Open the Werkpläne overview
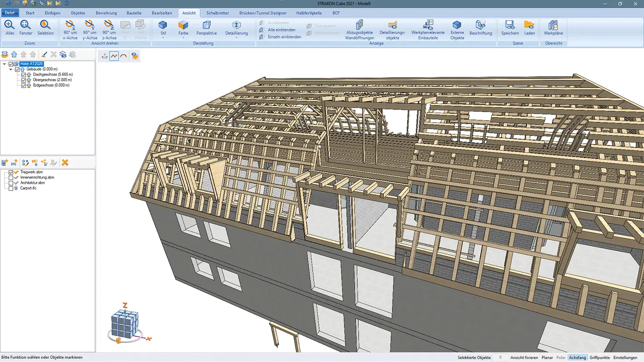 (x=553, y=26)
